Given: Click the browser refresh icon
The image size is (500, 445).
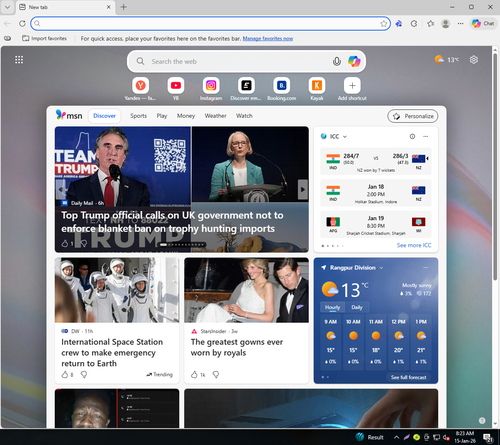Looking at the screenshot, I should [x=22, y=23].
